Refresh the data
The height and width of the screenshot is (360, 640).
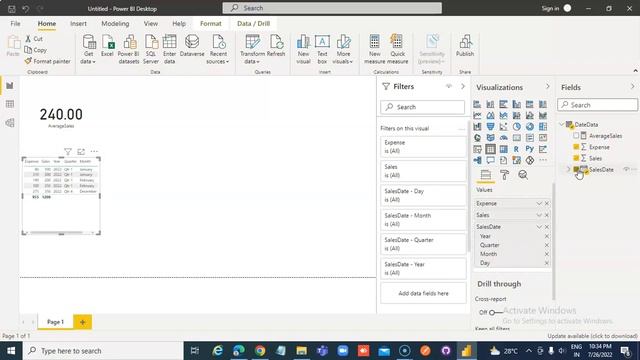(x=276, y=46)
